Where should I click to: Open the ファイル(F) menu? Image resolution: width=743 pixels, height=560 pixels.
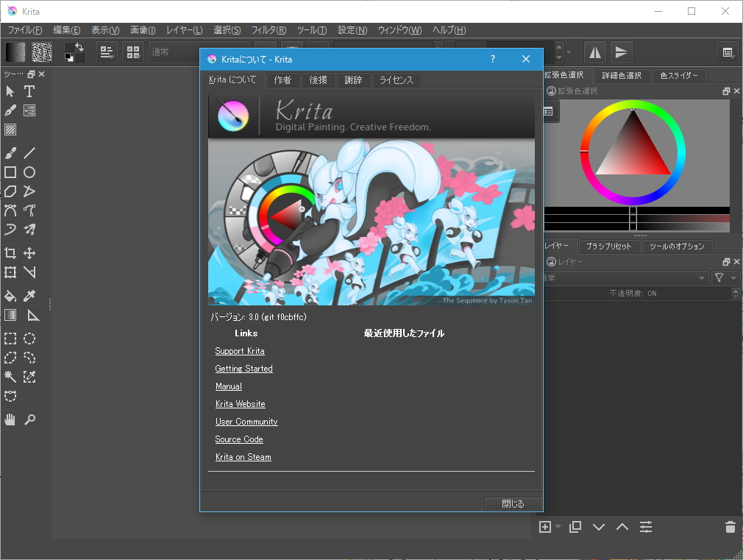25,30
